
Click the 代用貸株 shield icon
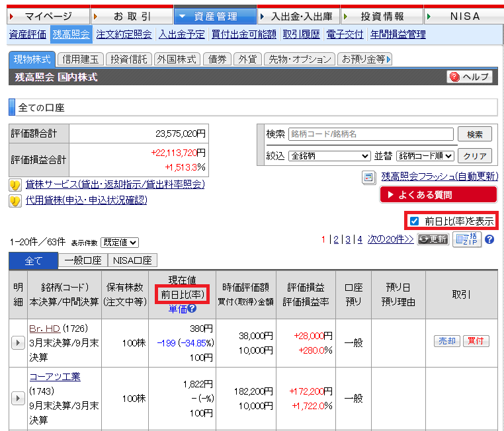coord(15,200)
